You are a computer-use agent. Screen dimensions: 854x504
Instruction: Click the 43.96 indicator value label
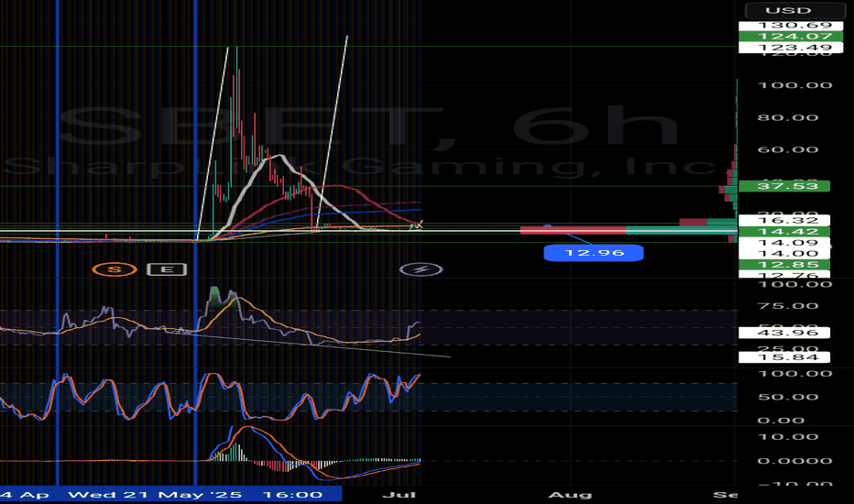(784, 333)
